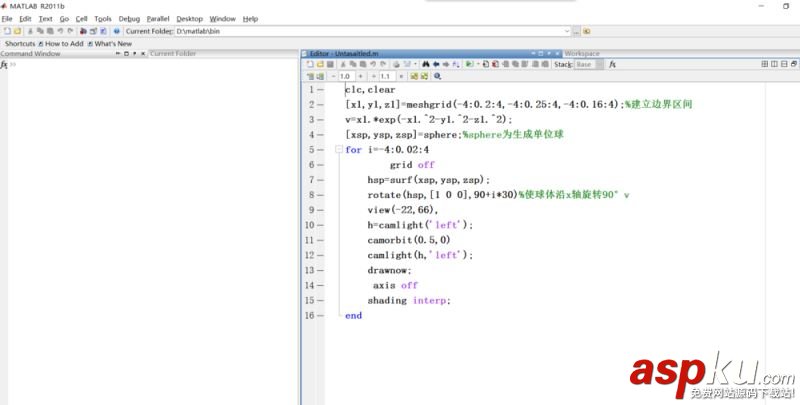Click the multiply button after 1.1

click(x=401, y=76)
